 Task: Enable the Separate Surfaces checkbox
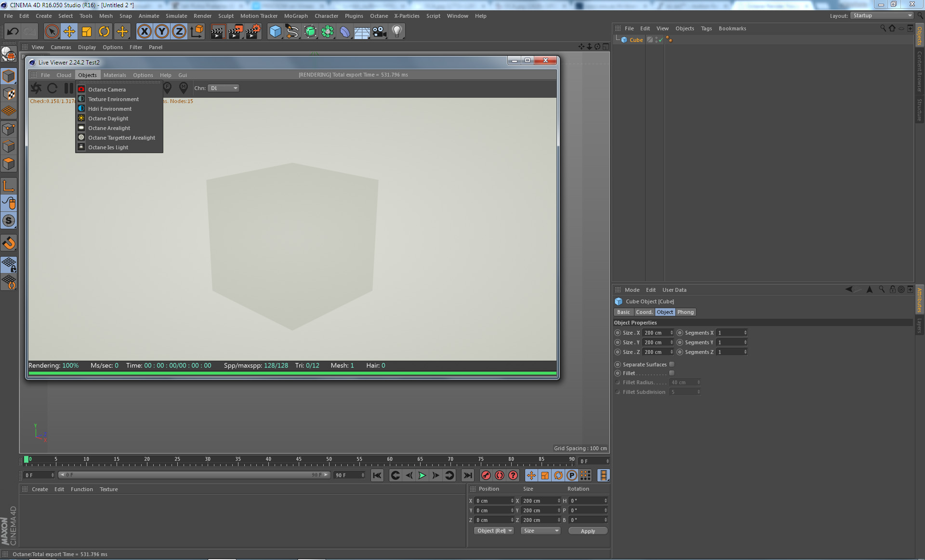pyautogui.click(x=672, y=365)
